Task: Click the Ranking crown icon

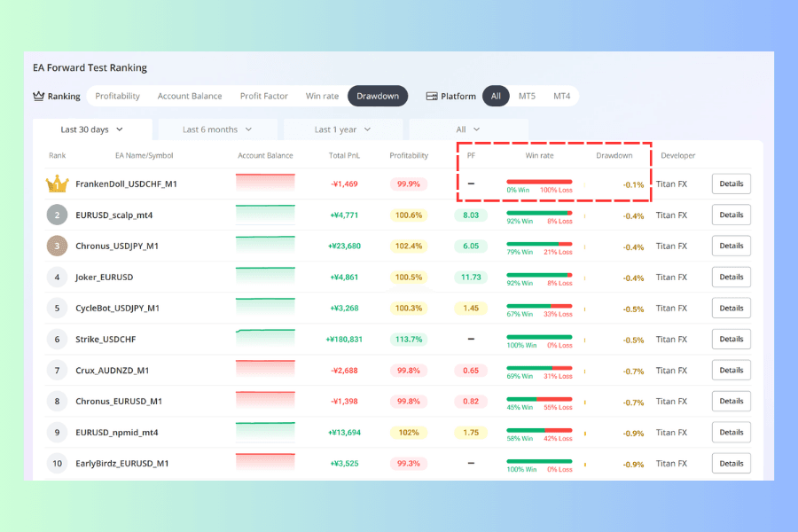Action: [39, 96]
